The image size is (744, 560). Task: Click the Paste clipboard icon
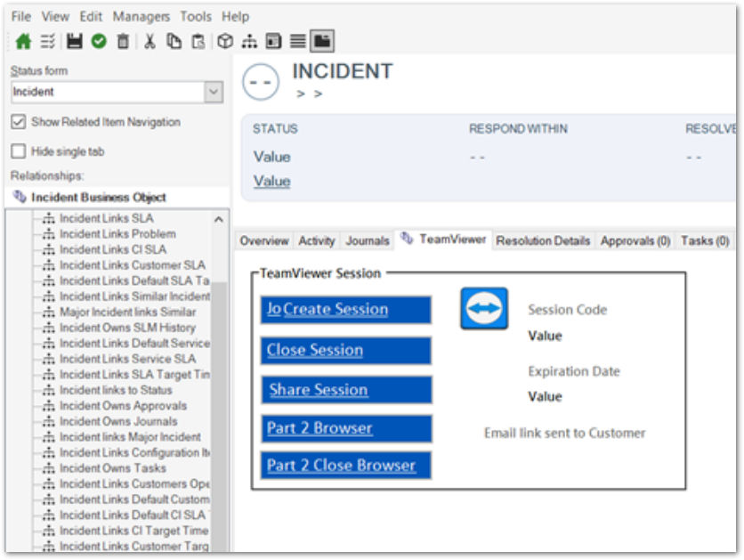tap(198, 41)
